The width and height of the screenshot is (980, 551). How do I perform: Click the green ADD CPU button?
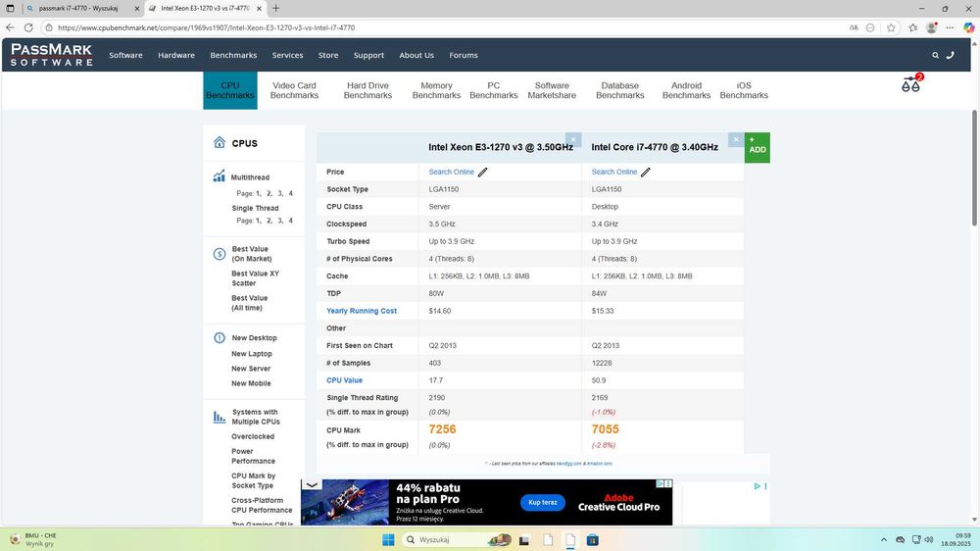tap(757, 148)
